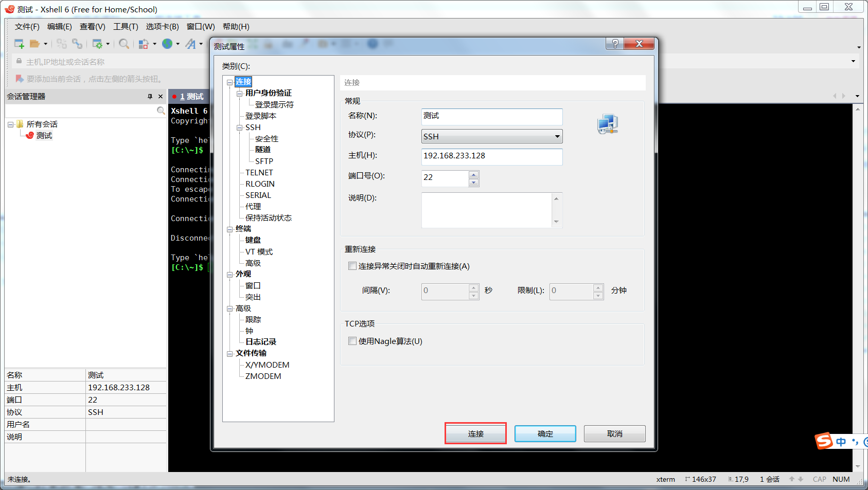This screenshot has width=868, height=490.
Task: Click the 主机 host input field
Action: point(492,156)
